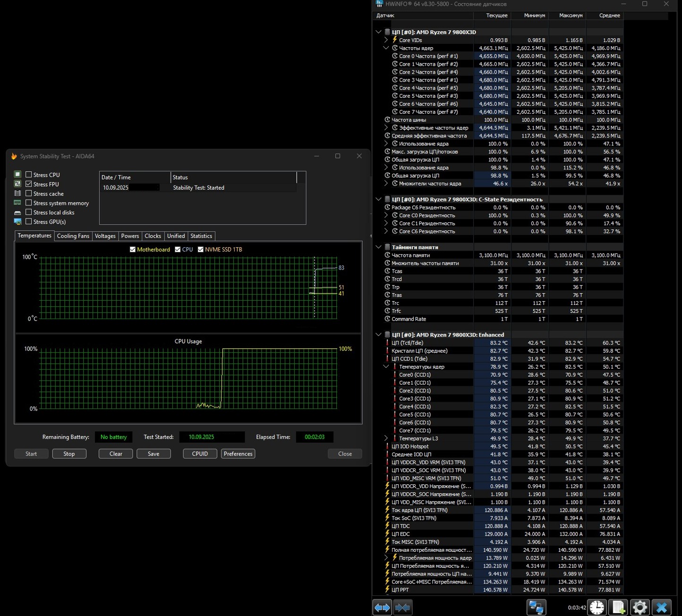Click the Elapsed Time value 00:02:03
The height and width of the screenshot is (616, 682).
pyautogui.click(x=315, y=437)
